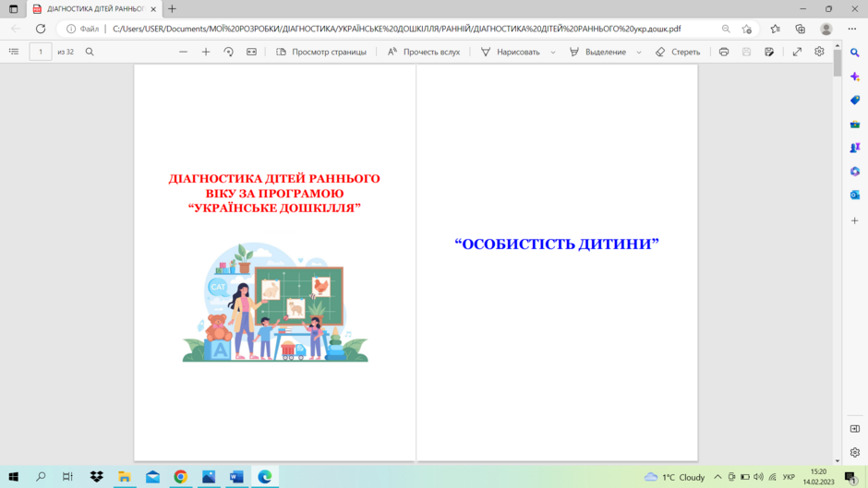868x488 pixels.
Task: Click the scrollbar down arrow
Action: coord(837,461)
